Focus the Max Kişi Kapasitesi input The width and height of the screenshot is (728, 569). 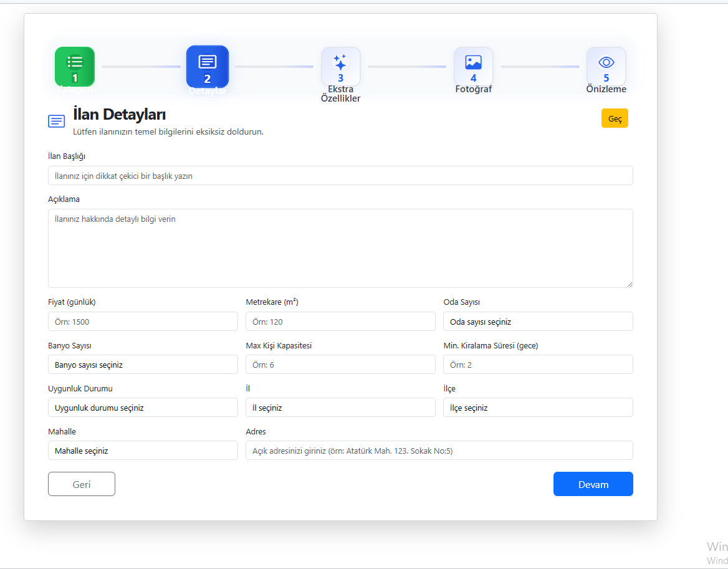(x=340, y=365)
